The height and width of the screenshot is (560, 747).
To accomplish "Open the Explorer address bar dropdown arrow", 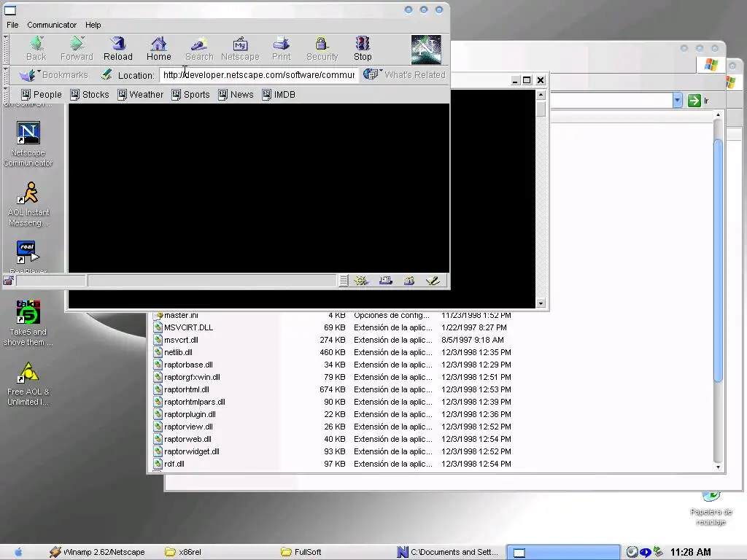I will [678, 101].
